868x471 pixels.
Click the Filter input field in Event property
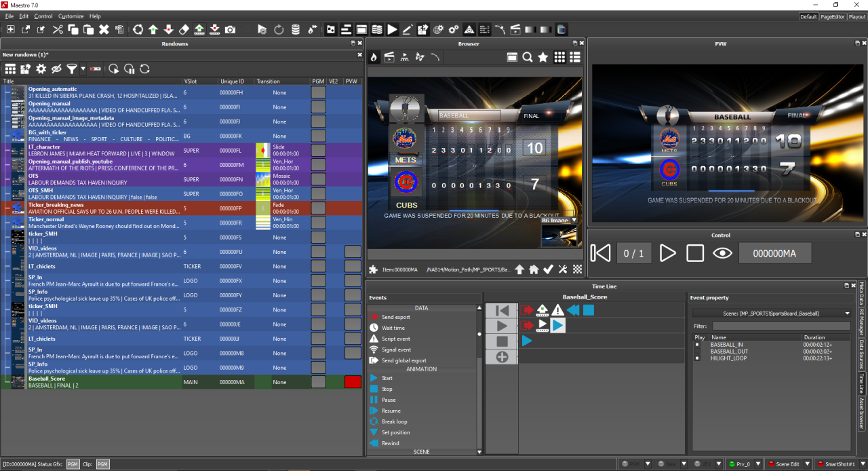click(x=781, y=326)
